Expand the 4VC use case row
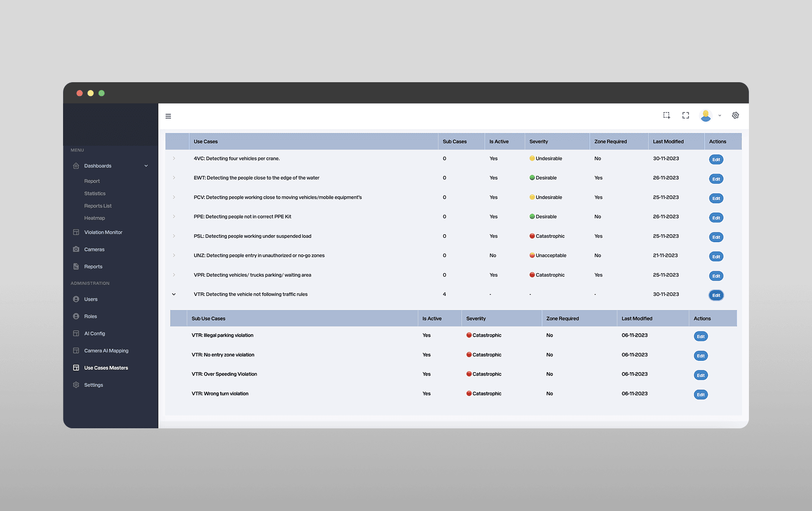This screenshot has width=812, height=511. tap(174, 158)
